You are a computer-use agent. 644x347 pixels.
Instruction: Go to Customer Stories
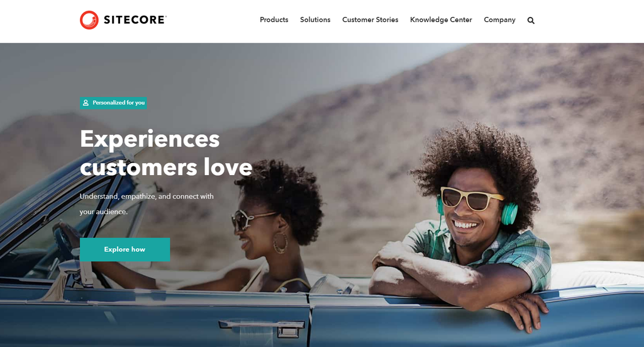coord(370,20)
